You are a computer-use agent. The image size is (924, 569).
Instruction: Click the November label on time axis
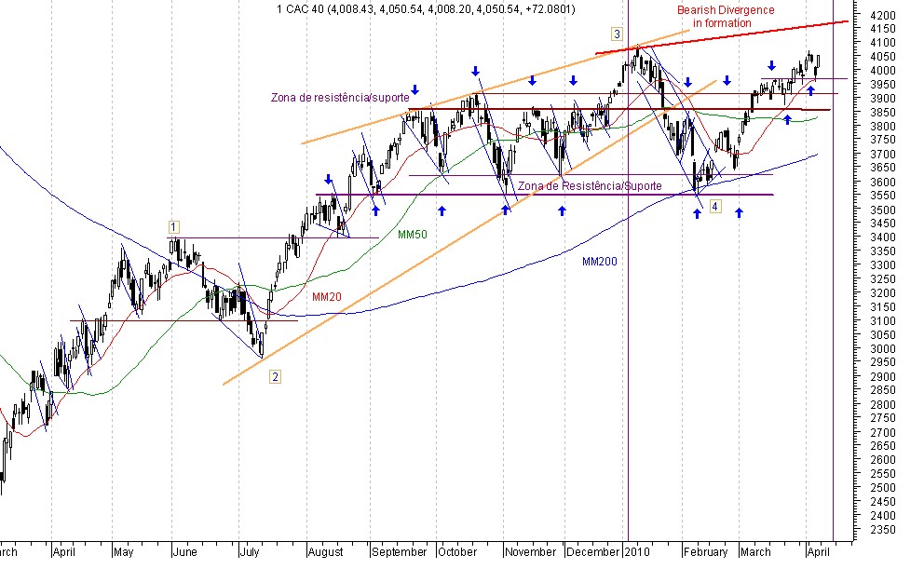tap(530, 552)
